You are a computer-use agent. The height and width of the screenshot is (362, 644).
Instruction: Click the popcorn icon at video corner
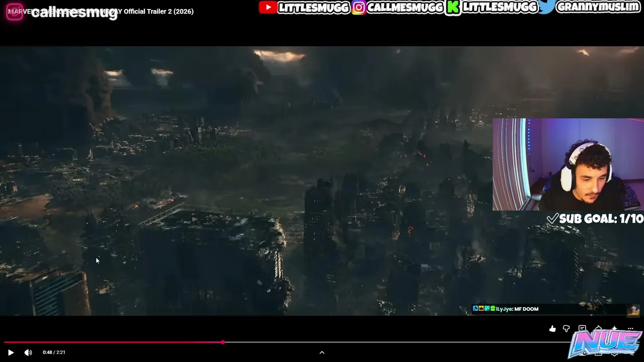[633, 311]
